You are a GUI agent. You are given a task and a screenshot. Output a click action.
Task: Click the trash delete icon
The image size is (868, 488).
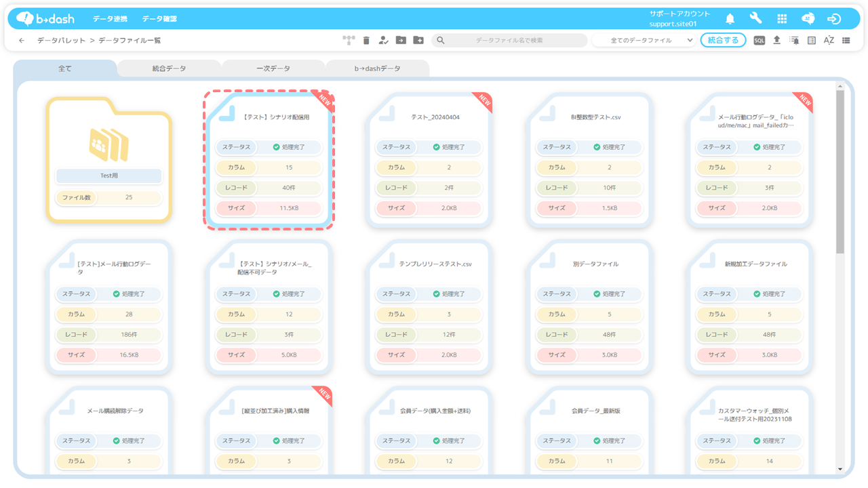pyautogui.click(x=366, y=41)
